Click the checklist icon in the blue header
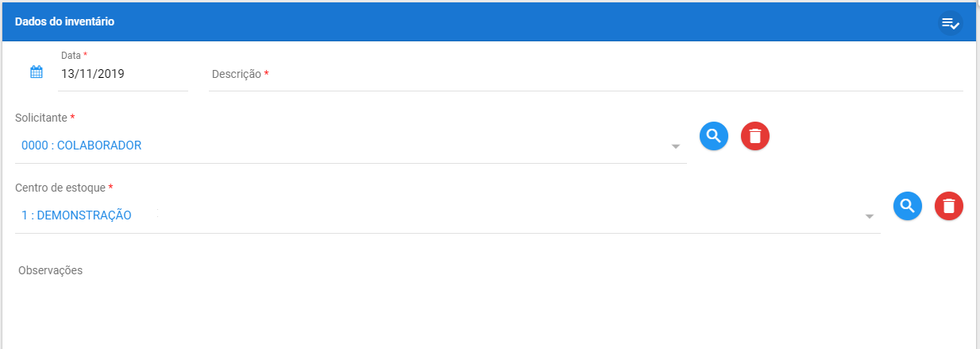This screenshot has width=980, height=349. (950, 22)
